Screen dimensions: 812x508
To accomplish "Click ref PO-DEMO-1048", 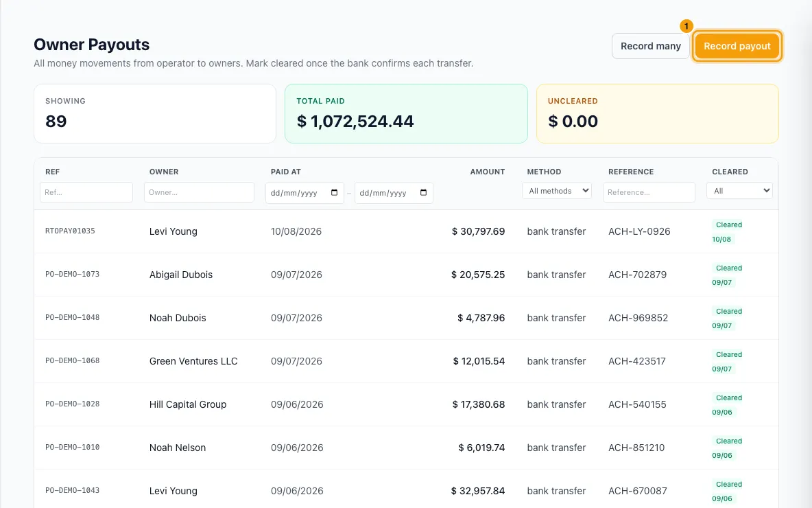I will [72, 317].
